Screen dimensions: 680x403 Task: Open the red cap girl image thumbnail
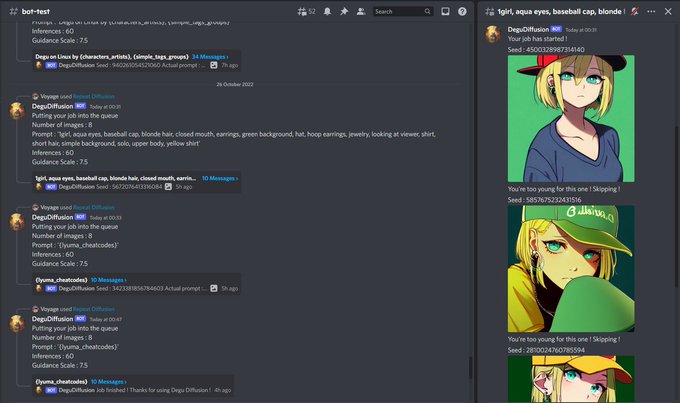[571, 118]
